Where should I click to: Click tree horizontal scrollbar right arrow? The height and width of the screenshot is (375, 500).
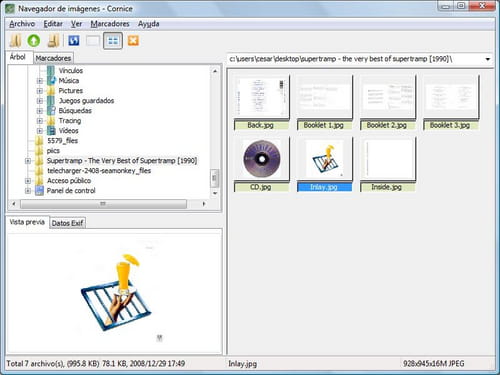(204, 203)
